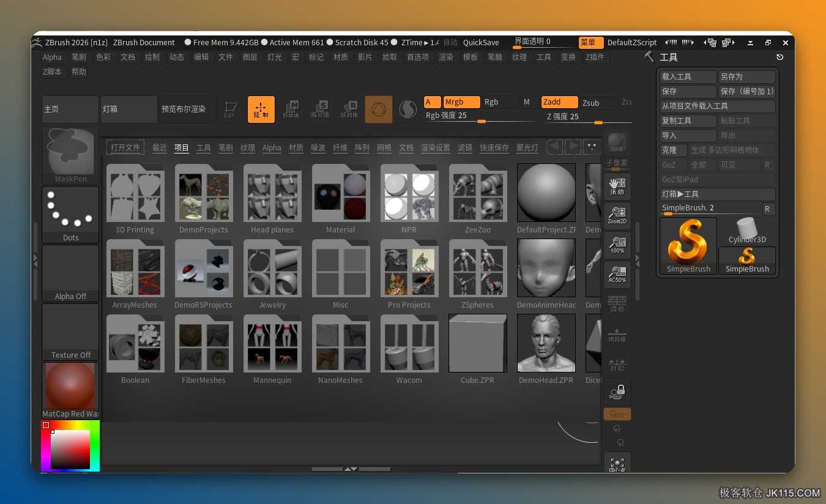Collapse left tray via divider arrows
Screen dimensions: 826x504
tap(35, 261)
